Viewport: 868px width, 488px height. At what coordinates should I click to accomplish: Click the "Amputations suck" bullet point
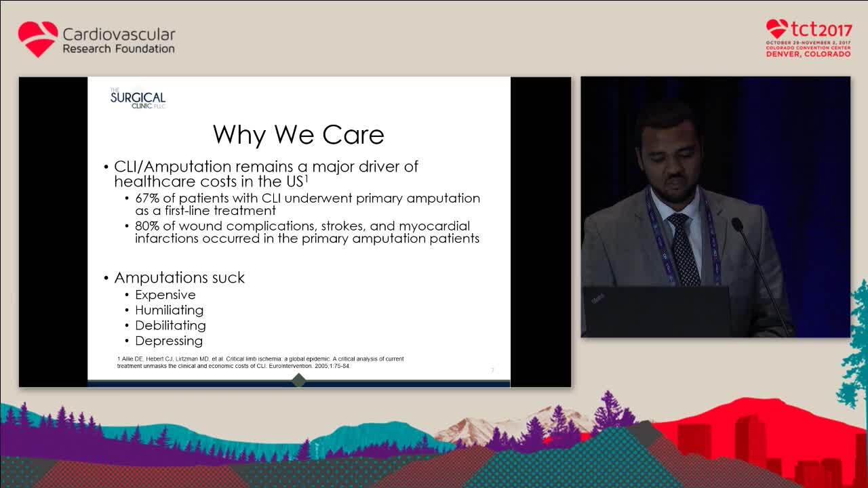[x=179, y=277]
